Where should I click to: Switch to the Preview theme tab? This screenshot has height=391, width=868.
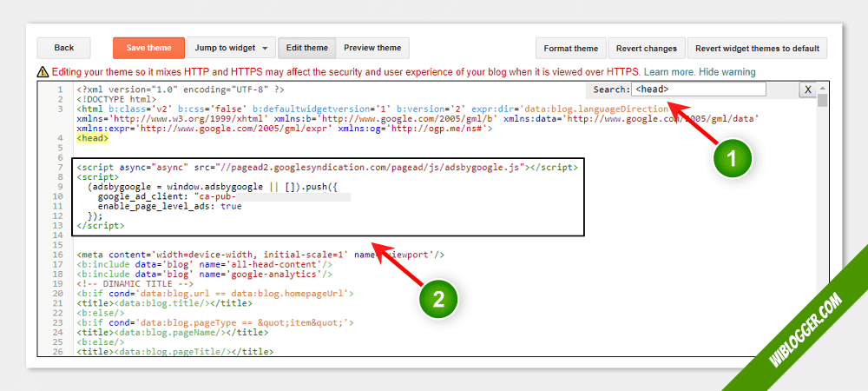tap(372, 48)
